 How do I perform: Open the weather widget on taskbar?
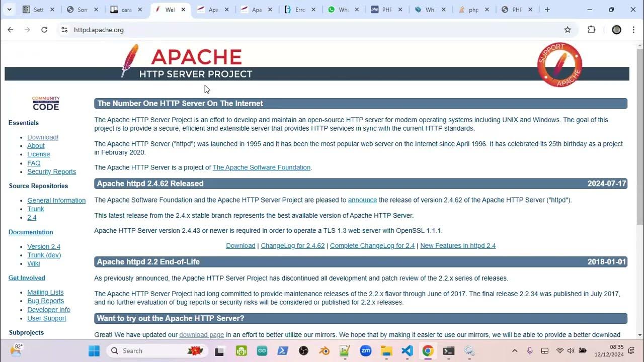click(17, 350)
